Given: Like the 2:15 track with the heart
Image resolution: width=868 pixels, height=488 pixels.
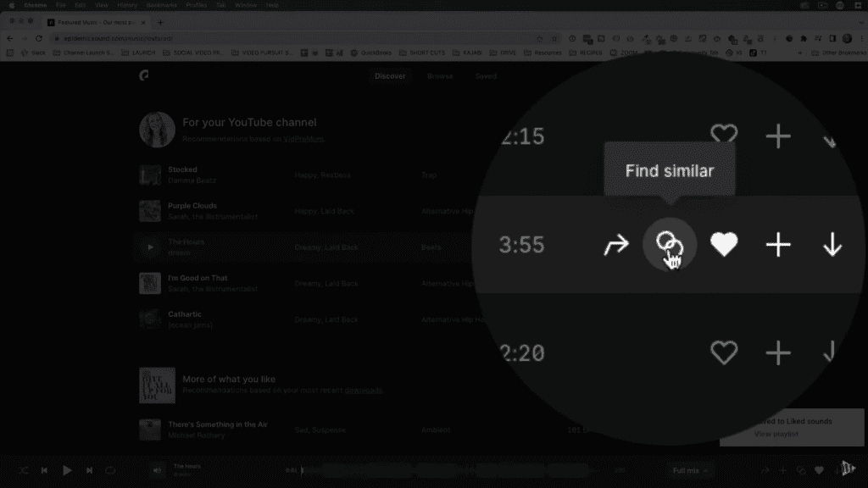Looking at the screenshot, I should point(724,135).
